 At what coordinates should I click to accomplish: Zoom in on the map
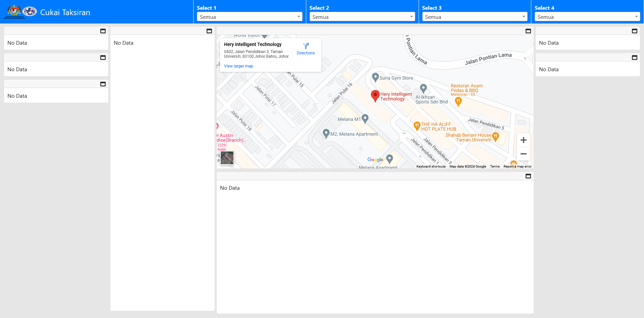(523, 140)
